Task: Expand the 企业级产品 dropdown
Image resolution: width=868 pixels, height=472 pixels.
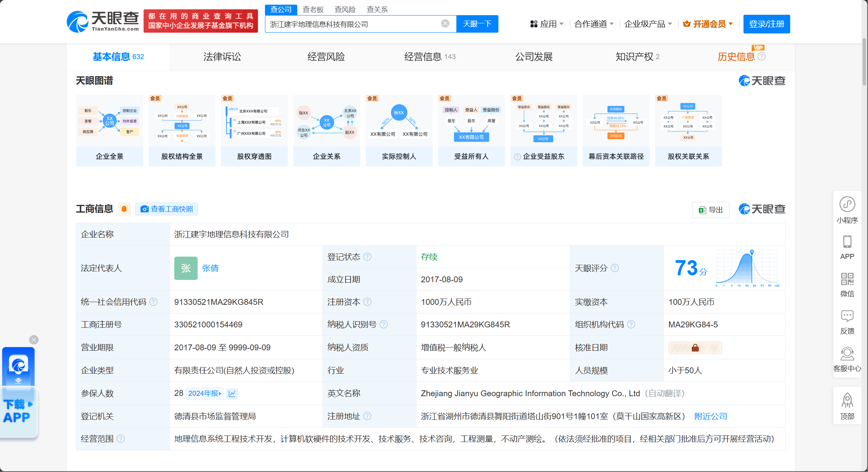Action: coord(648,24)
